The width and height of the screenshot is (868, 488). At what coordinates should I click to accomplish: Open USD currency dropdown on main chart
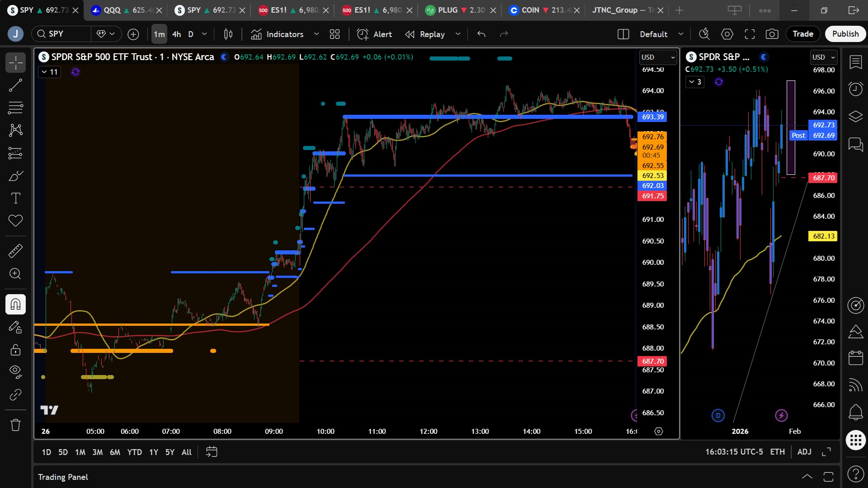coord(658,57)
